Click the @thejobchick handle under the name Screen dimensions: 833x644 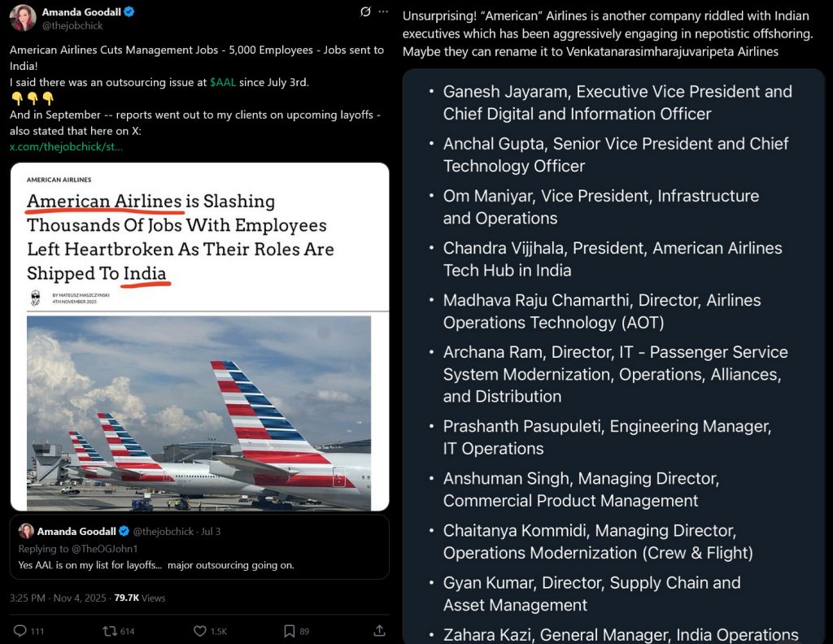[x=72, y=26]
